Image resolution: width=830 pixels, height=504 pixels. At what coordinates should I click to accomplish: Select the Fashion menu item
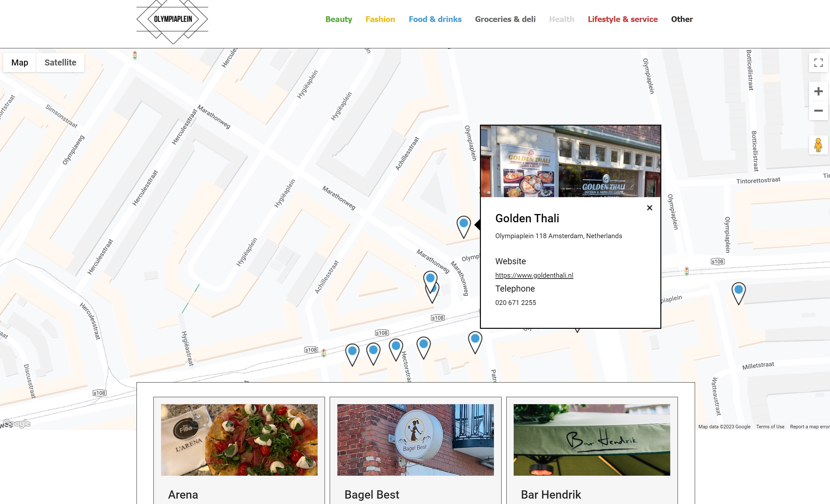[x=380, y=19]
